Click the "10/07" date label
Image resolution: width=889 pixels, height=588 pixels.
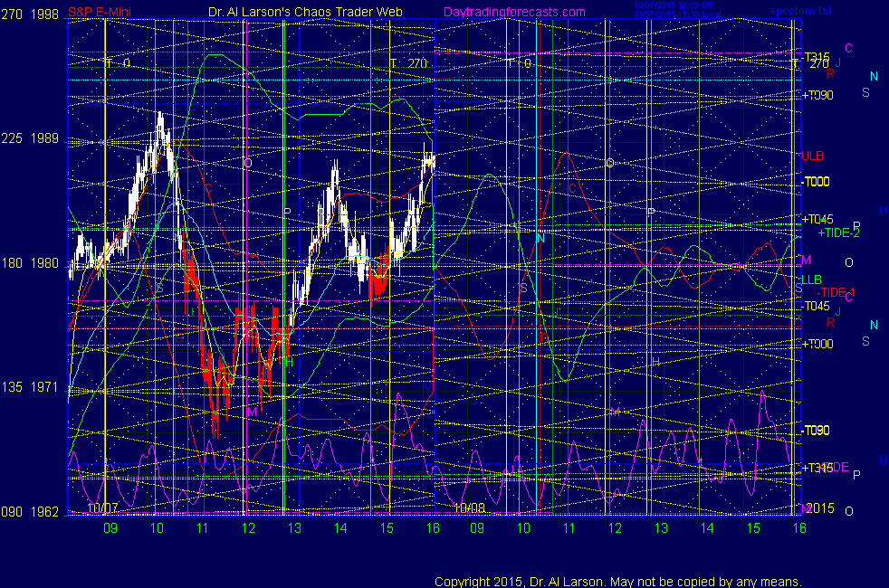click(102, 507)
